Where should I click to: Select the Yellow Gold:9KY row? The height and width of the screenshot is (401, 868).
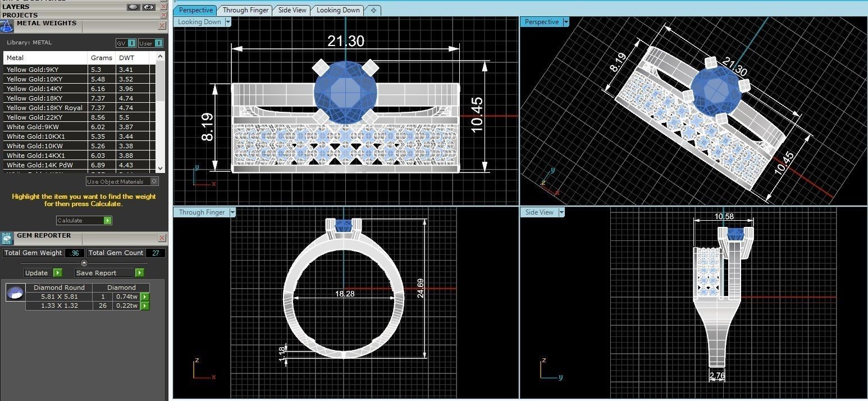click(x=78, y=70)
